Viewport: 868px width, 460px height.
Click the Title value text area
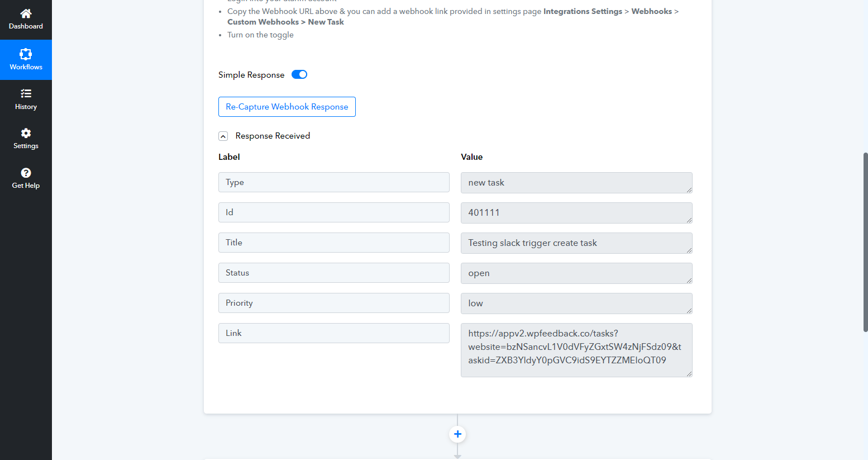(576, 243)
